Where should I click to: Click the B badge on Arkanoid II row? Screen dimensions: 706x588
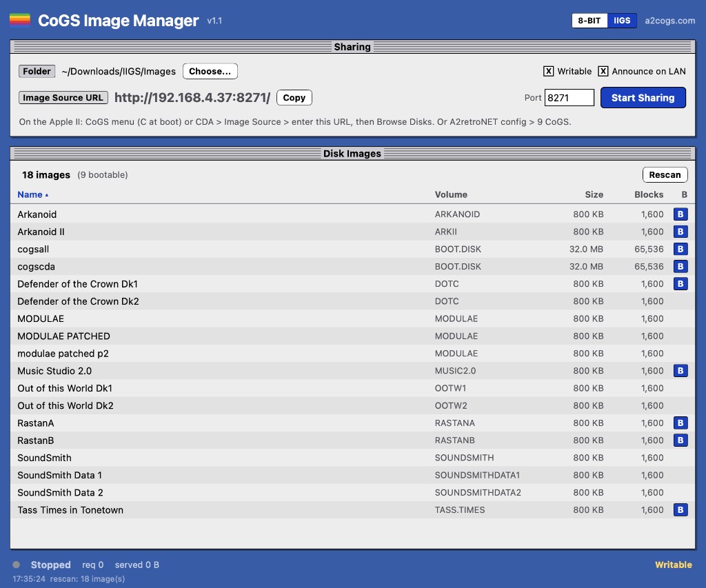tap(680, 232)
